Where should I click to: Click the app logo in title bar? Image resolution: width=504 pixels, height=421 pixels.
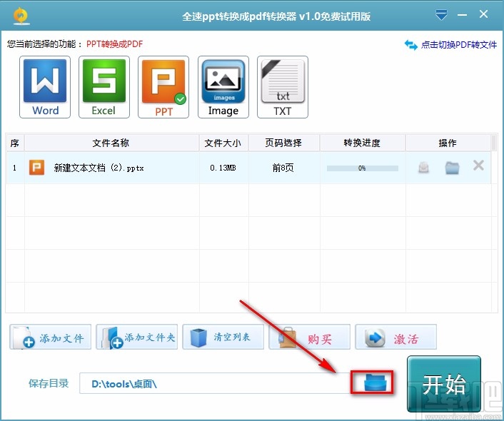point(21,16)
